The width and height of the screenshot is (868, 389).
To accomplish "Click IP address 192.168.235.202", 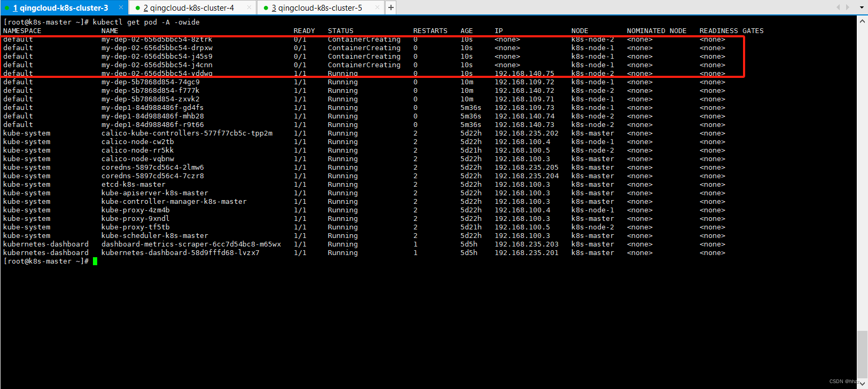I will click(x=527, y=133).
